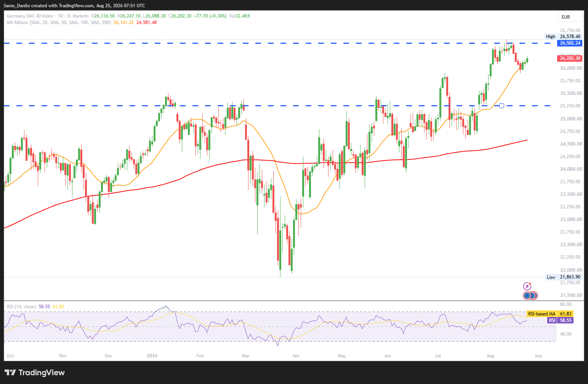Click the red 26,202.30 current price label

click(570, 58)
